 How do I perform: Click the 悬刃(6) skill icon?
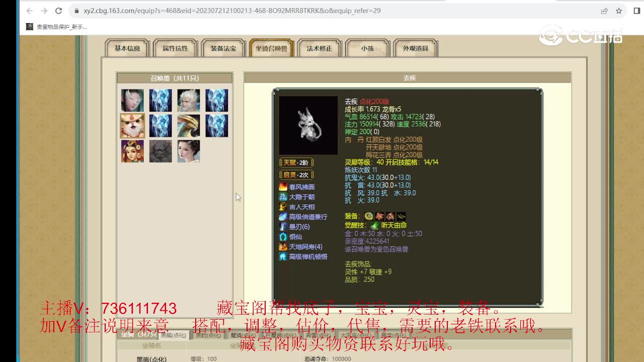pos(283,227)
